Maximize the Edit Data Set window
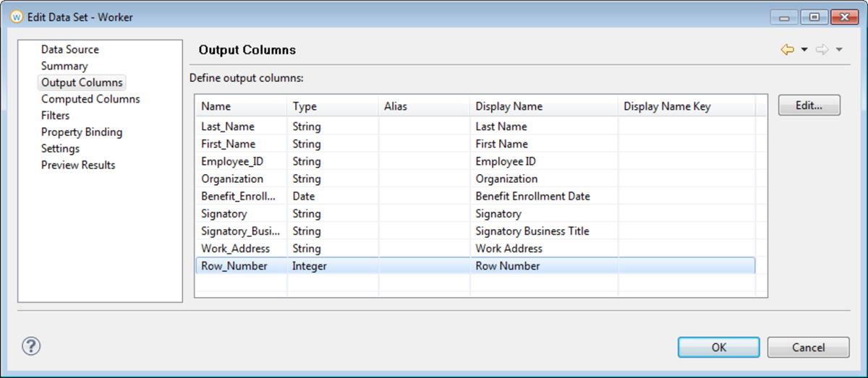The width and height of the screenshot is (868, 378). [814, 17]
